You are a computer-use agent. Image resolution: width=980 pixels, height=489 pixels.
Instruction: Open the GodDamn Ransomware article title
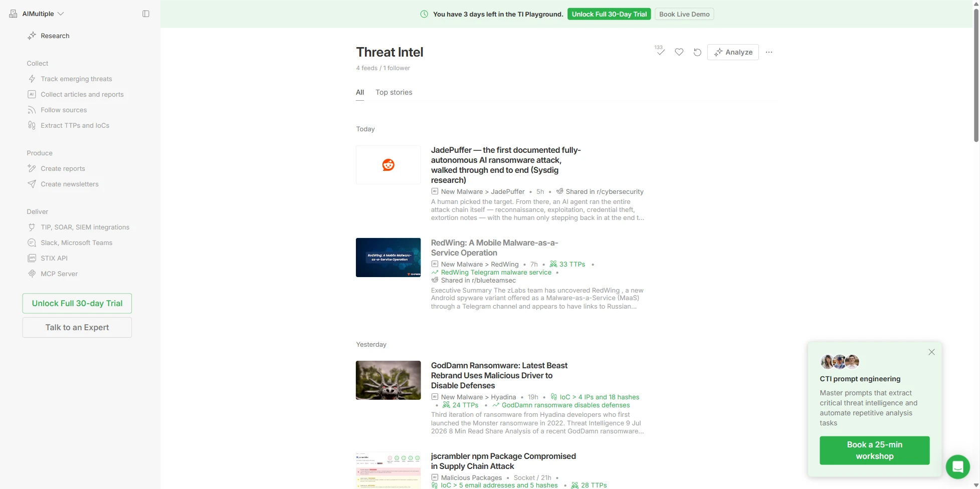tap(499, 375)
